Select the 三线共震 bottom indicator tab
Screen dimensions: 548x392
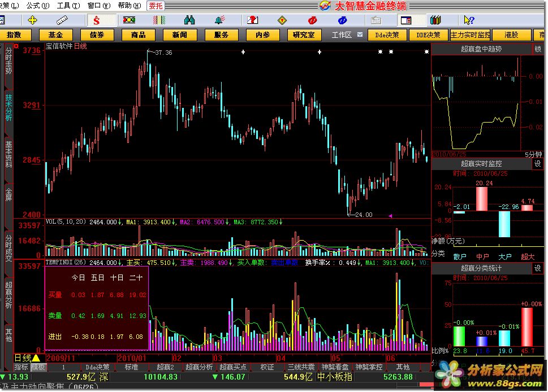pos(301,367)
